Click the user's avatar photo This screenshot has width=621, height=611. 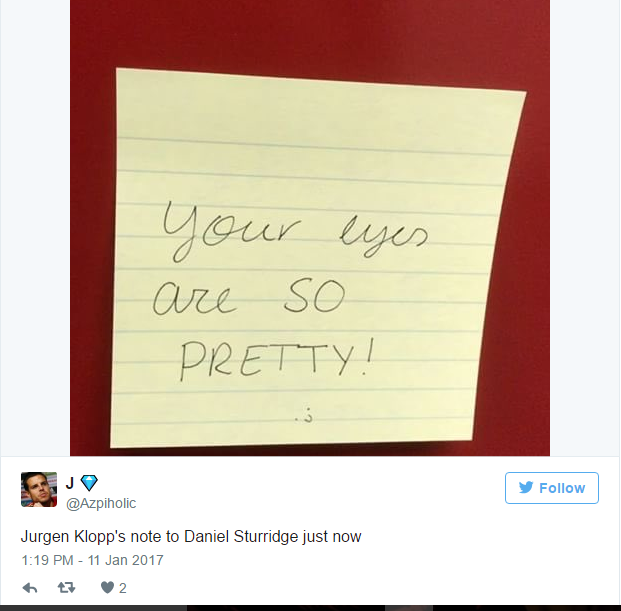point(39,489)
